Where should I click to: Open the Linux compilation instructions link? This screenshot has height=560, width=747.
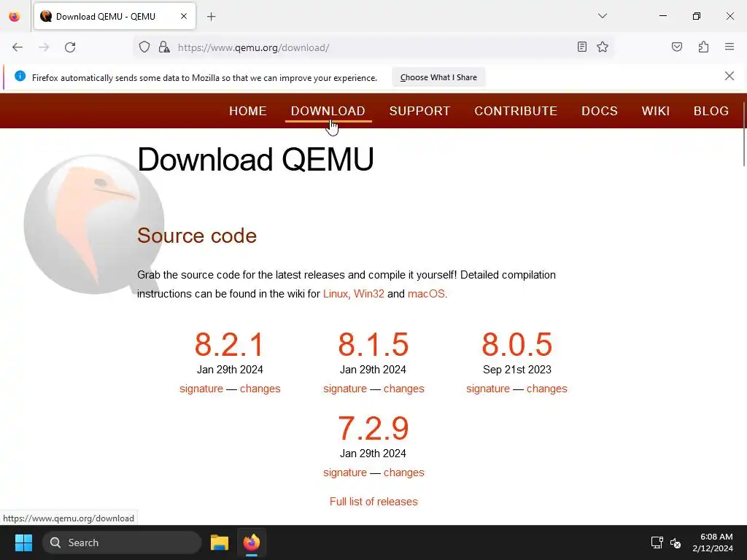336,294
